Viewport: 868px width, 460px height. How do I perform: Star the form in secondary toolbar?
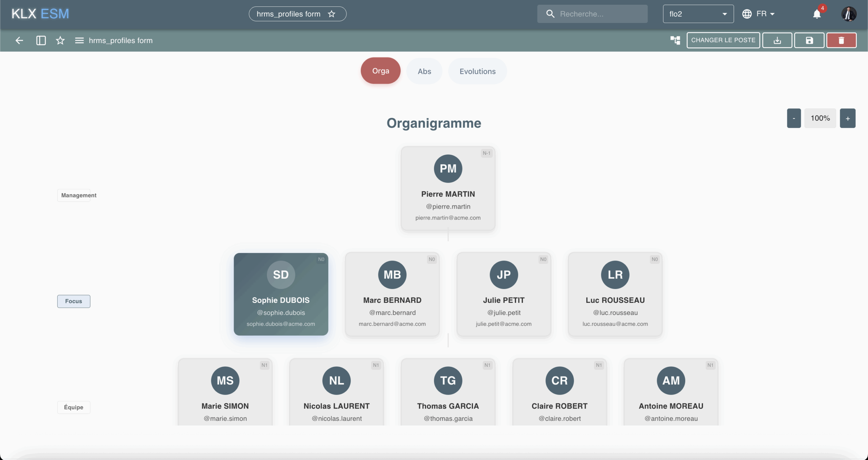[x=60, y=40]
